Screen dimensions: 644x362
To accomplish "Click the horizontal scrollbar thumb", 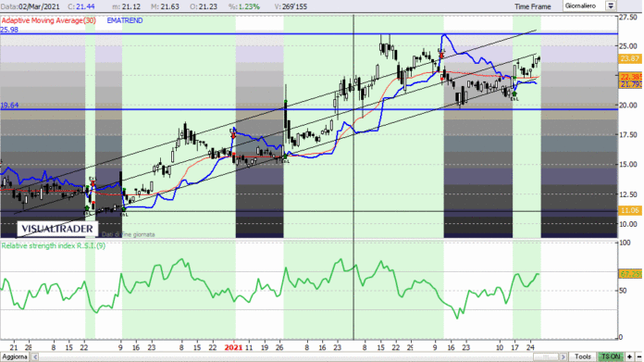I will click(545, 356).
